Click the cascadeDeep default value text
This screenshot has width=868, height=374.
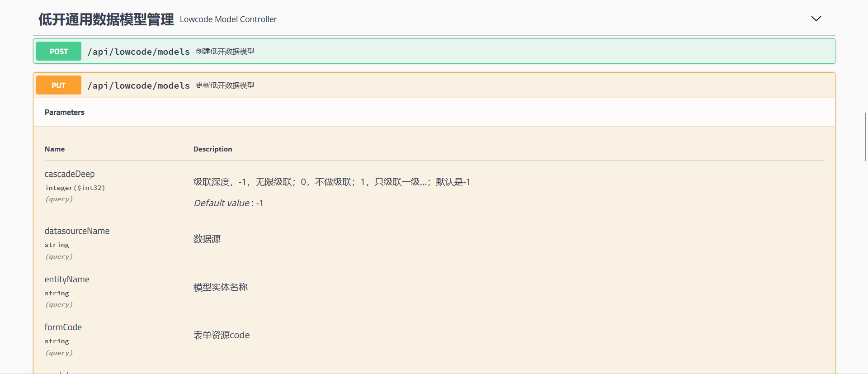tap(228, 204)
